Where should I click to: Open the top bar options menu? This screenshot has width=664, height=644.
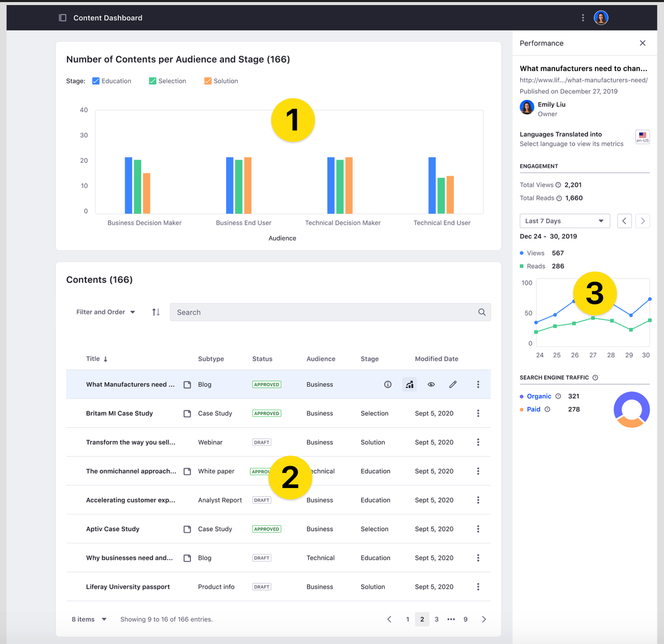[583, 17]
